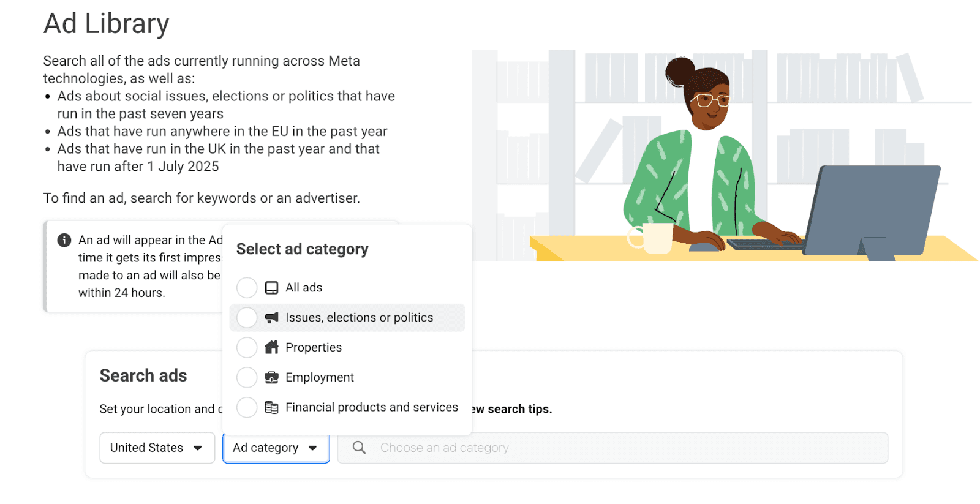The width and height of the screenshot is (980, 504).
Task: Choose the Issues, elections or politics radio button
Action: [247, 317]
